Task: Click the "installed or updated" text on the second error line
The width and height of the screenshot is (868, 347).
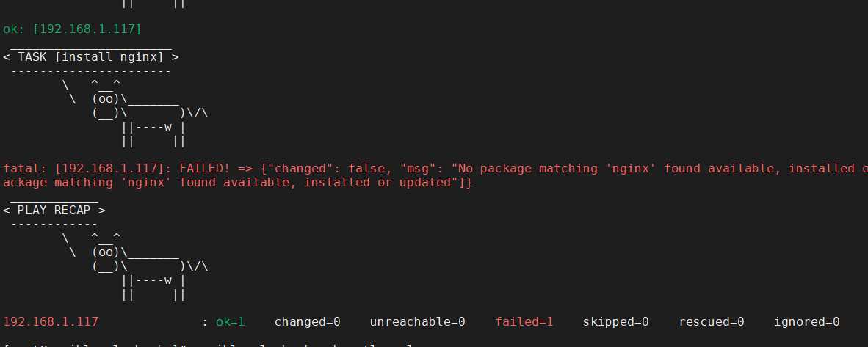Action: click(x=380, y=183)
